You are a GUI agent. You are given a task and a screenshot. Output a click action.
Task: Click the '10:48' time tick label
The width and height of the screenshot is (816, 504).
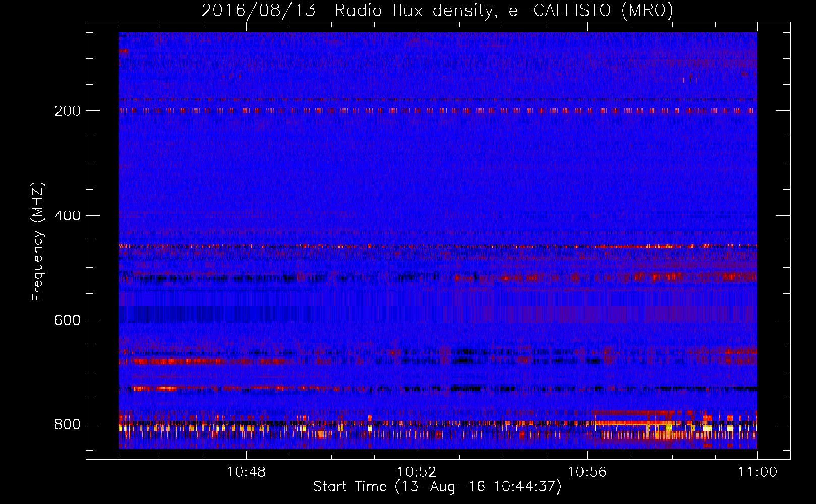[246, 472]
